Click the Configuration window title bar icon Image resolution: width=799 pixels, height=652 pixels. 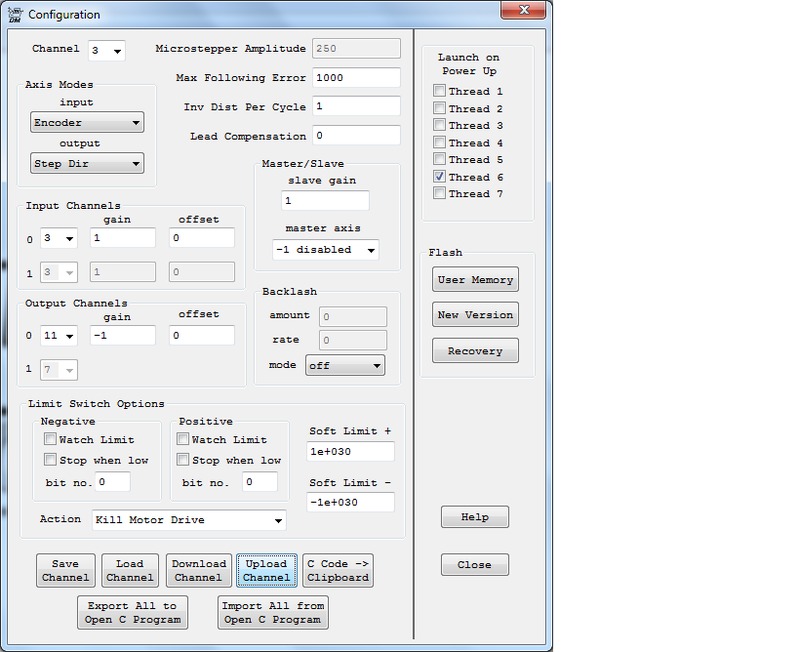point(14,14)
